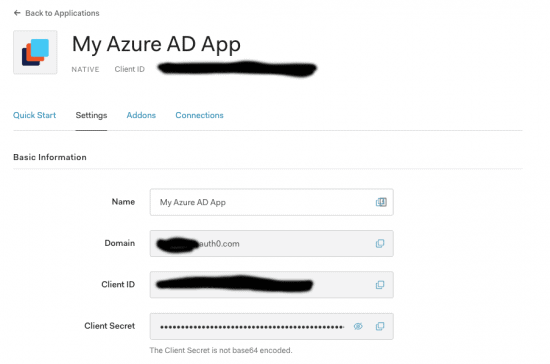Click the application logo thumbnail
This screenshot has height=364, width=550.
click(35, 52)
